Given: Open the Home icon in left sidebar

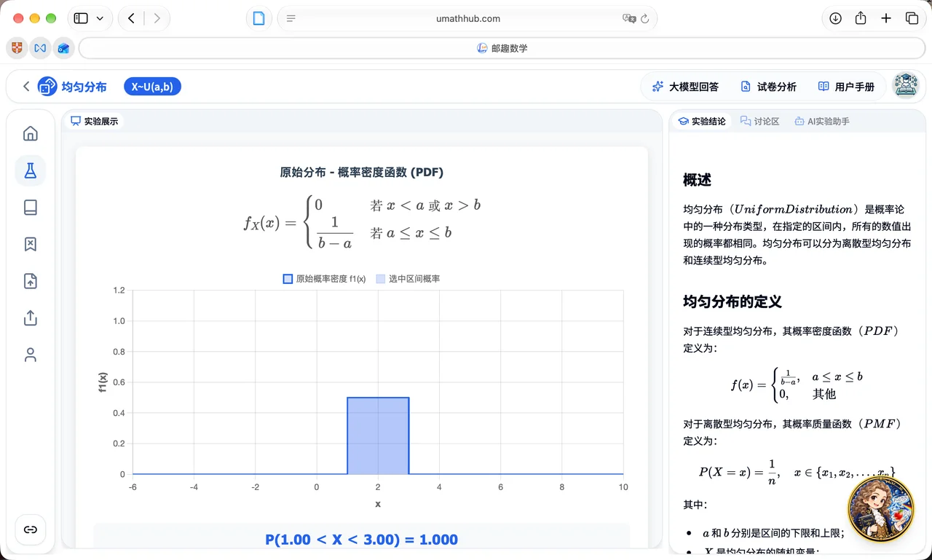Looking at the screenshot, I should (30, 133).
